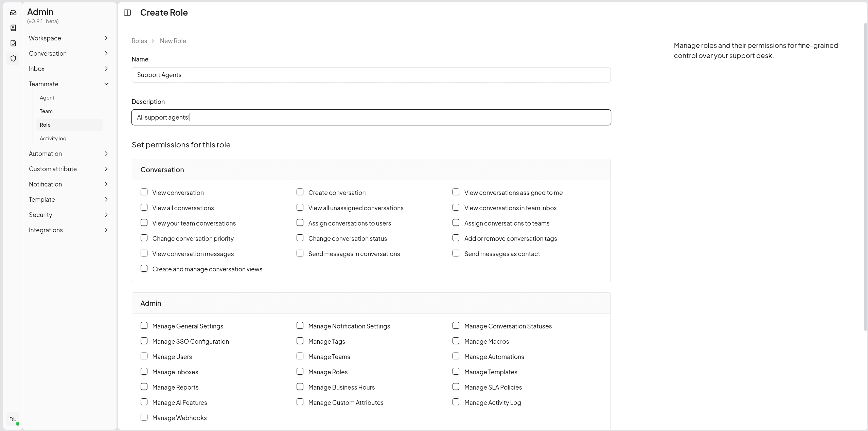Tick the Manage Users checkbox
The image size is (868, 431).
(x=144, y=356)
